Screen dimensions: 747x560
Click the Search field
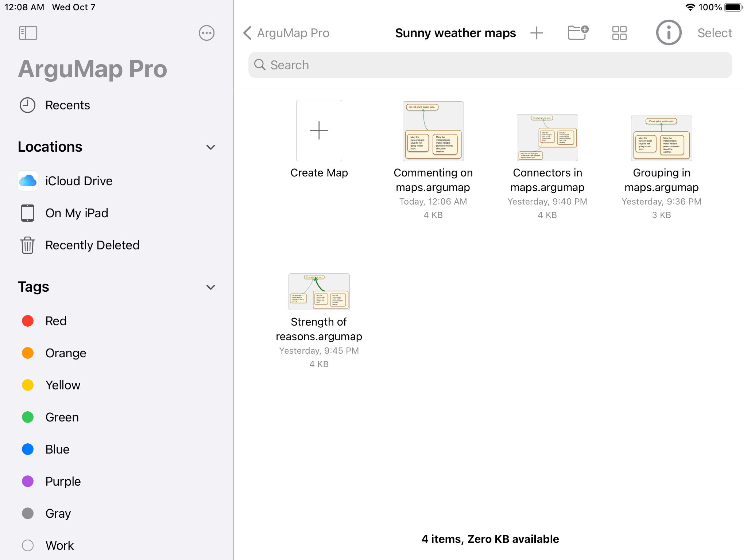490,65
